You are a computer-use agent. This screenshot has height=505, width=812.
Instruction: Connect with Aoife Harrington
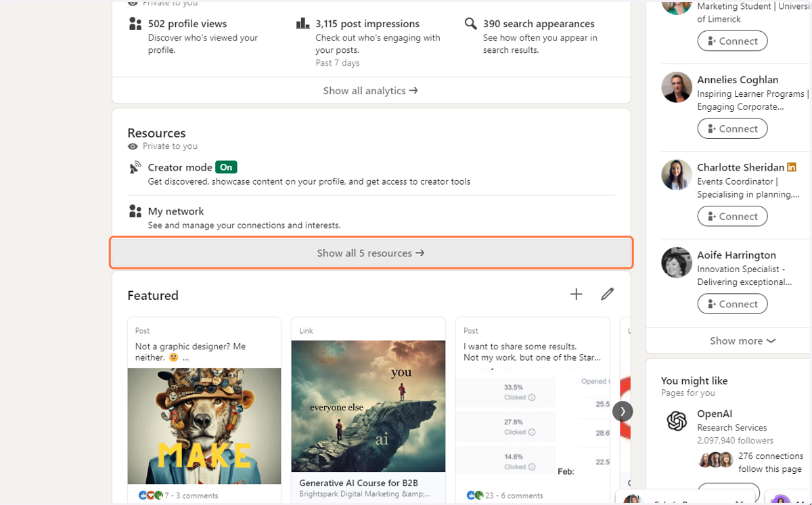pos(733,304)
